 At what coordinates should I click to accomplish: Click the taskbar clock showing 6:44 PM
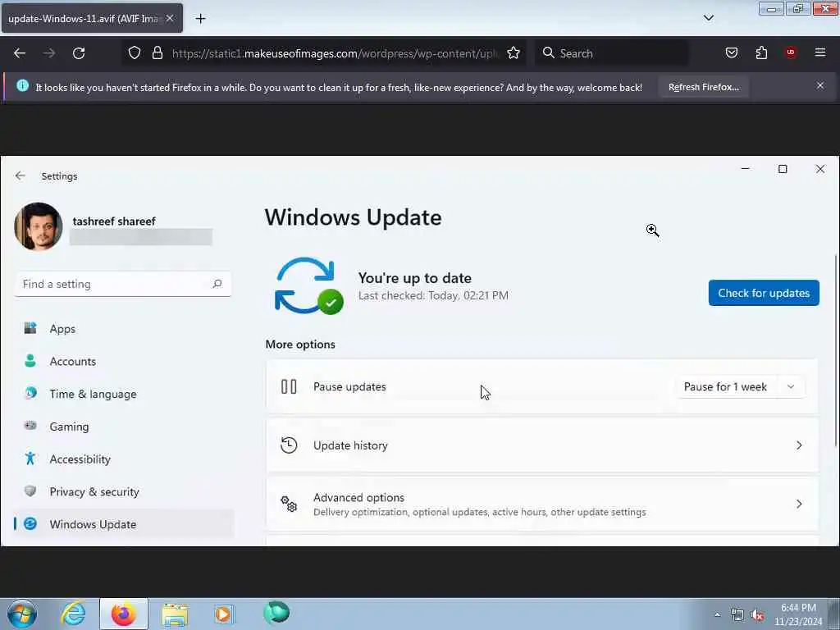point(798,614)
